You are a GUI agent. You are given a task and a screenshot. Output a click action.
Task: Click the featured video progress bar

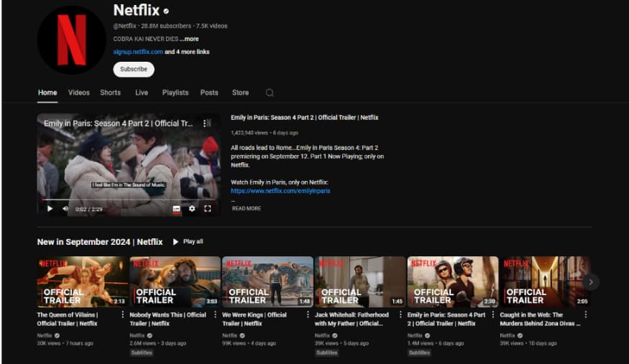pyautogui.click(x=129, y=200)
